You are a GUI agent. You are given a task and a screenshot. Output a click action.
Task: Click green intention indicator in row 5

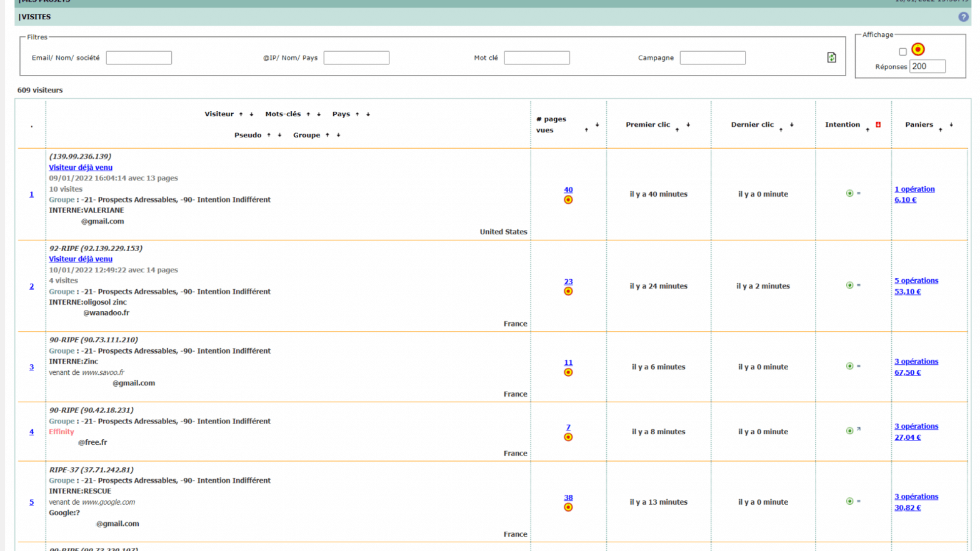pyautogui.click(x=849, y=501)
